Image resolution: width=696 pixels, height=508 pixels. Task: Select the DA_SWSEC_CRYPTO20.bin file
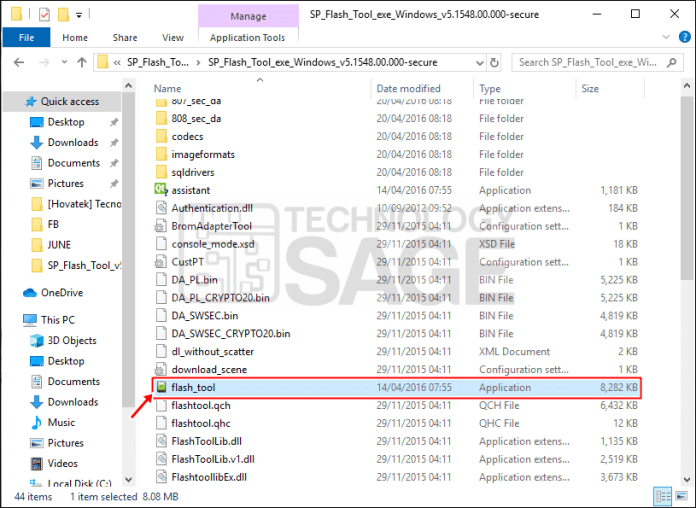(x=231, y=333)
